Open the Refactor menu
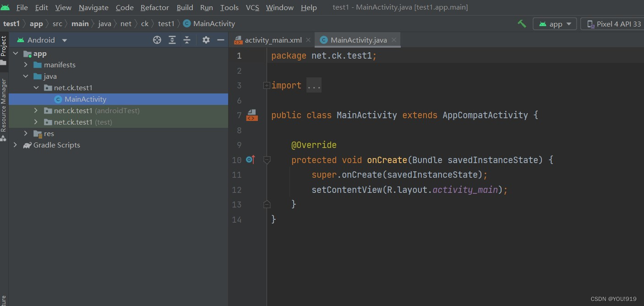 155,8
